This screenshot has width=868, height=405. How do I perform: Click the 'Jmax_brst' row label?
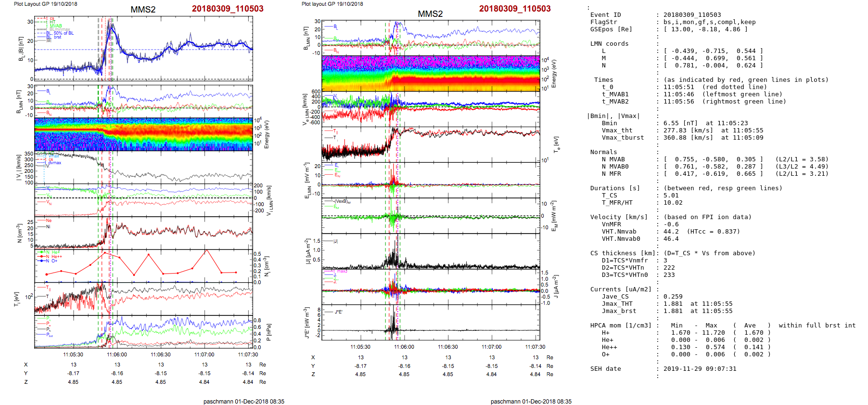tap(619, 311)
